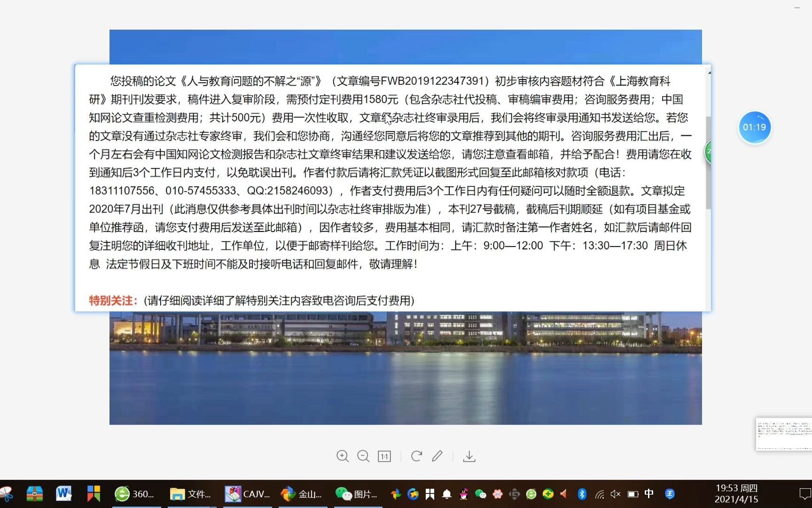The height and width of the screenshot is (508, 812).
Task: Unmute the system volume in the tray
Action: click(615, 494)
